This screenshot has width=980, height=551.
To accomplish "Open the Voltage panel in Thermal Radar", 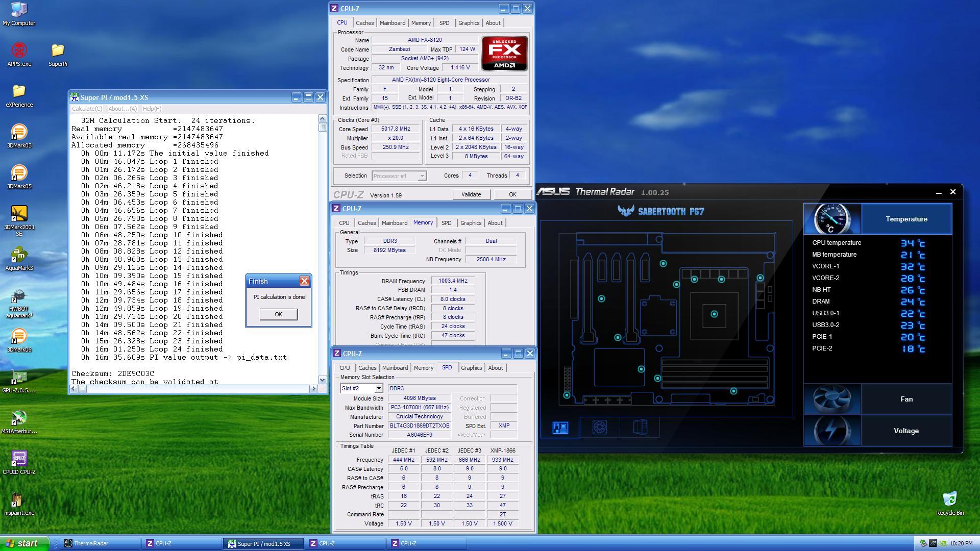I will pos(906,431).
